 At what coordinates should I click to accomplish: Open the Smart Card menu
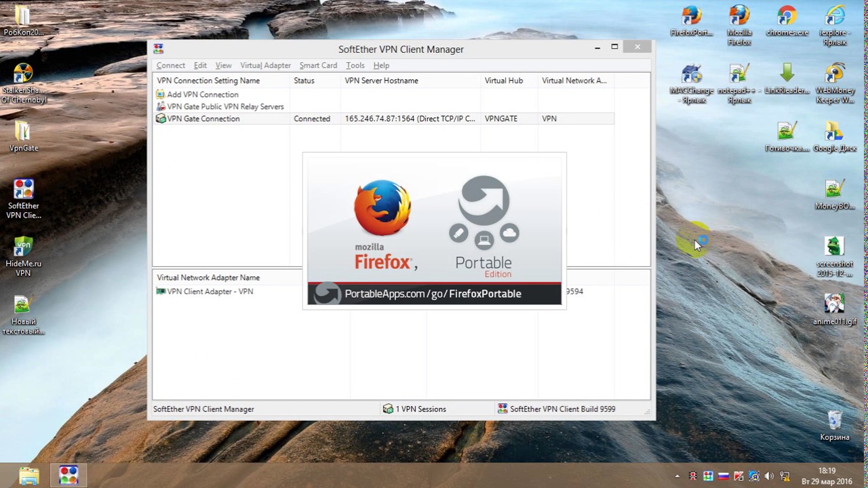318,66
